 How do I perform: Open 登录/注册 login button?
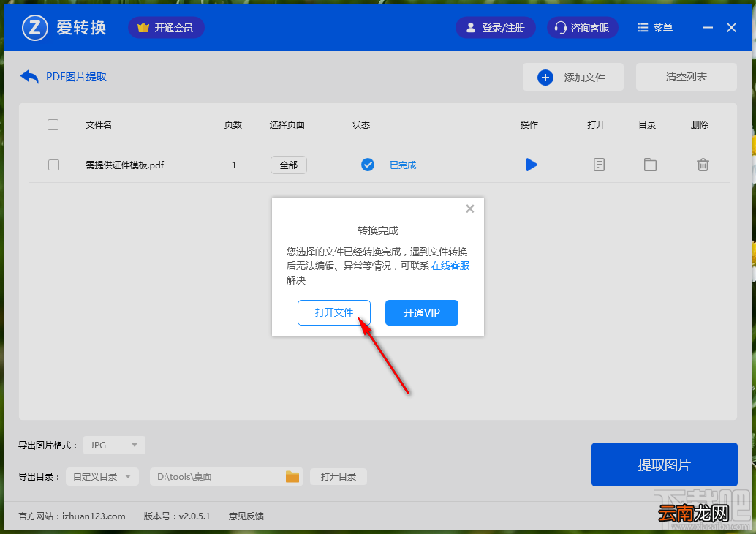click(x=496, y=28)
